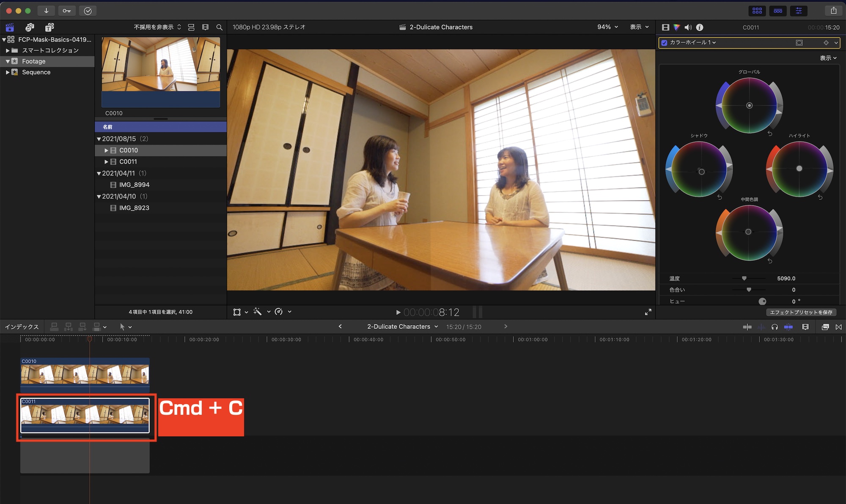
Task: Open the Color inspector tab icon
Action: 677,27
